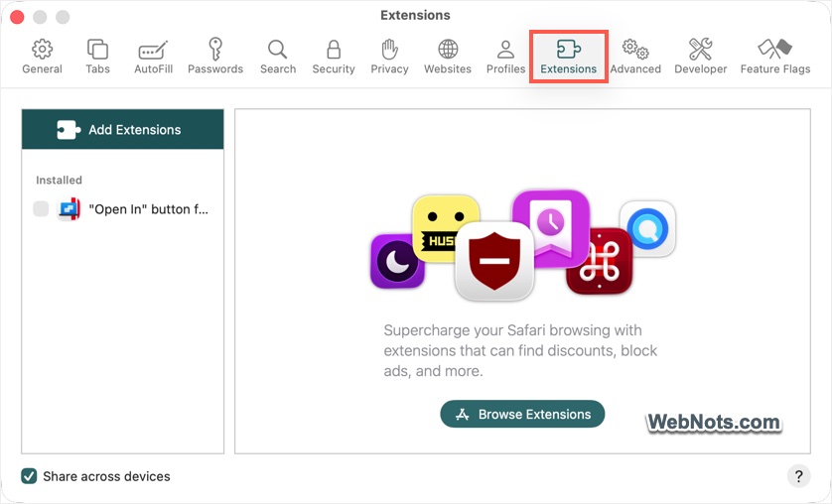832x504 pixels.
Task: Open Feature Flags settings pane
Action: click(775, 57)
